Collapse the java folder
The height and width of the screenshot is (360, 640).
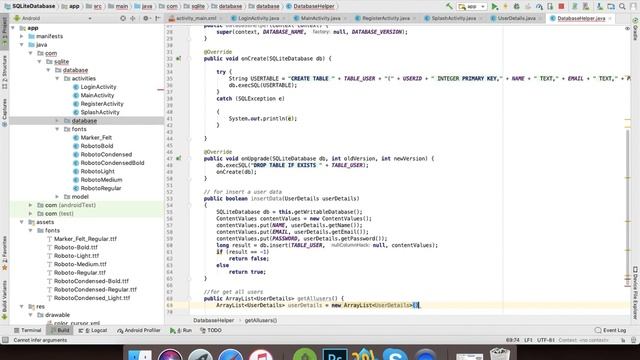pos(22,45)
